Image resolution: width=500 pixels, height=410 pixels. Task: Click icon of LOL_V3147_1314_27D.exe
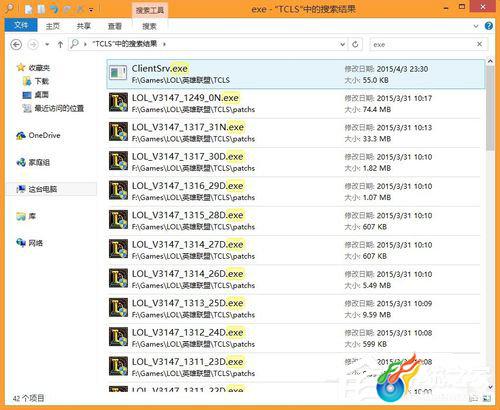coord(118,249)
